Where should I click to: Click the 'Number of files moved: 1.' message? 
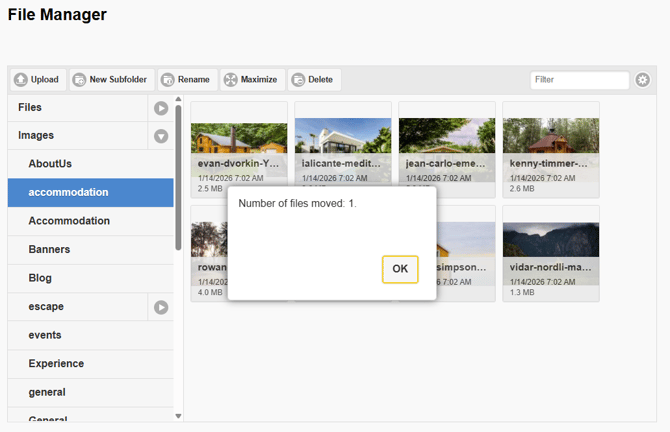point(297,204)
